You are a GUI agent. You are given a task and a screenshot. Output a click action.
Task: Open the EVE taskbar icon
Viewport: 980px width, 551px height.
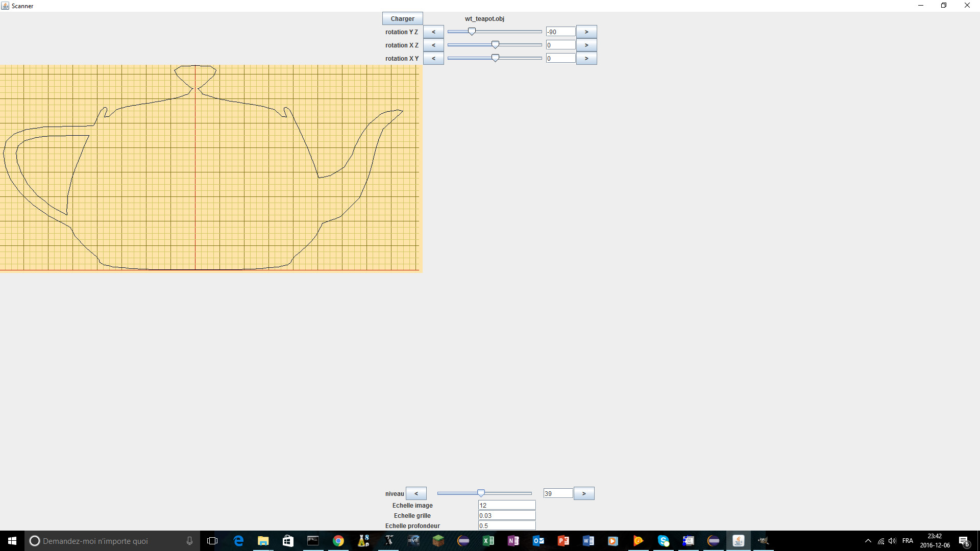[x=413, y=541]
